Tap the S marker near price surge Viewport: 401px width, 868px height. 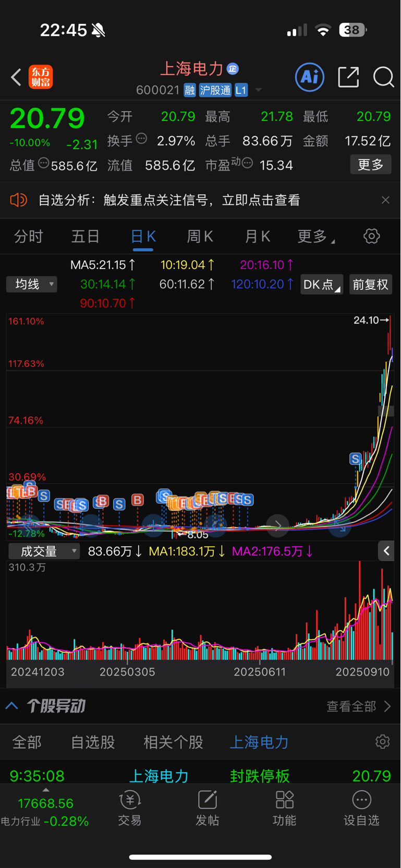pyautogui.click(x=355, y=459)
